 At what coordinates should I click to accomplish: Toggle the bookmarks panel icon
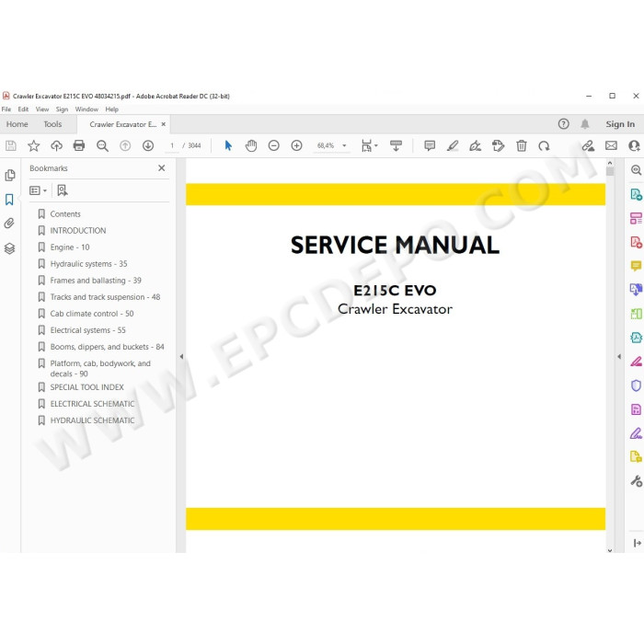9,200
